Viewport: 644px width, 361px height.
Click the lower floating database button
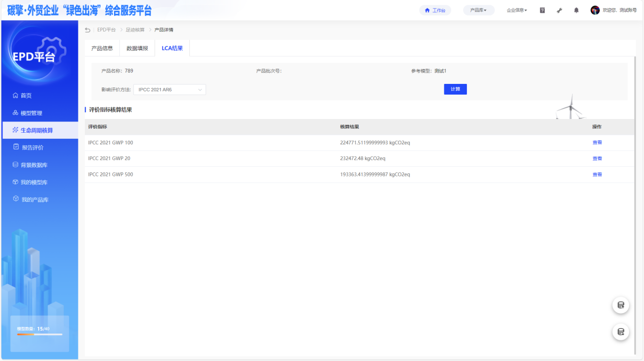pyautogui.click(x=621, y=332)
